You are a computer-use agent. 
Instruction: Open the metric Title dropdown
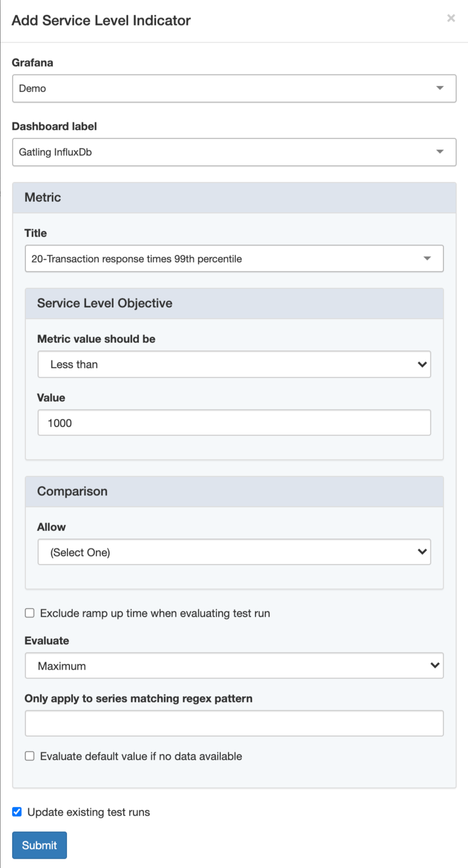(x=234, y=259)
